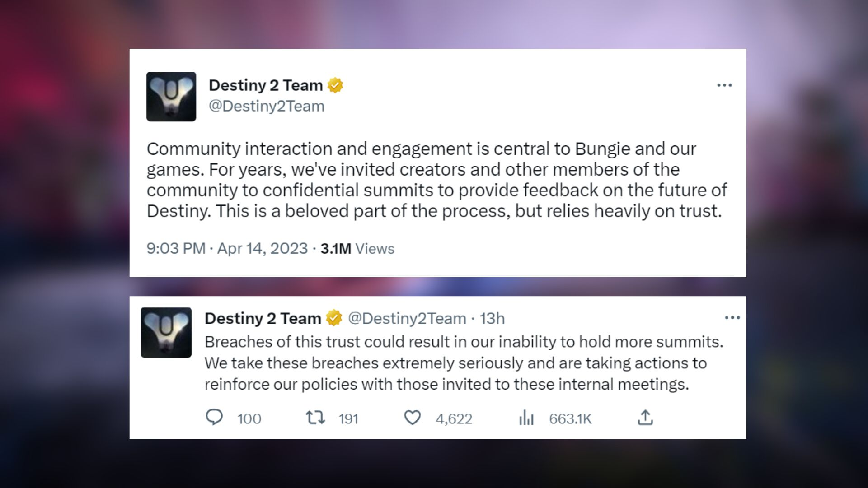
Task: Open the Destiny 2 Team avatar in second tweet
Action: (166, 333)
